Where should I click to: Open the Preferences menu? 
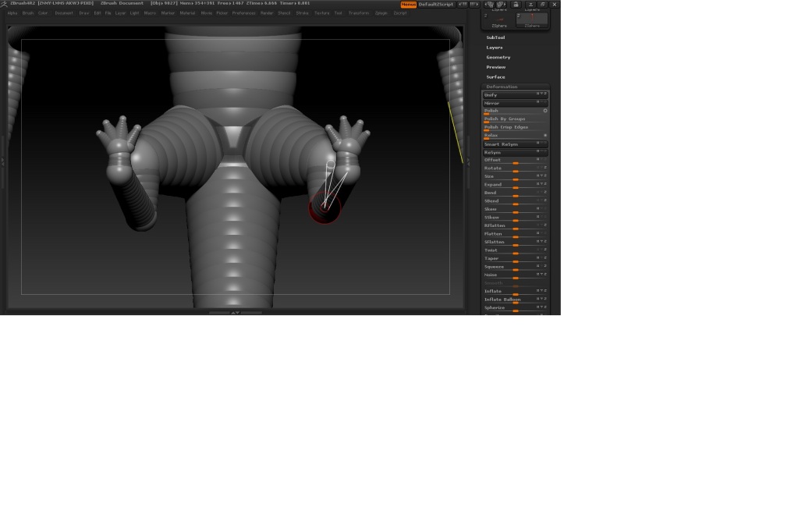(244, 13)
